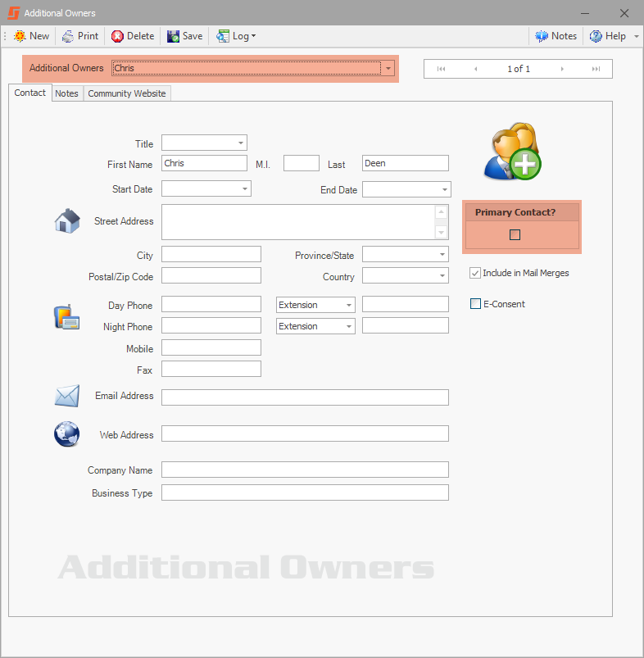
Task: Expand the Province/State dropdown
Action: pos(442,254)
